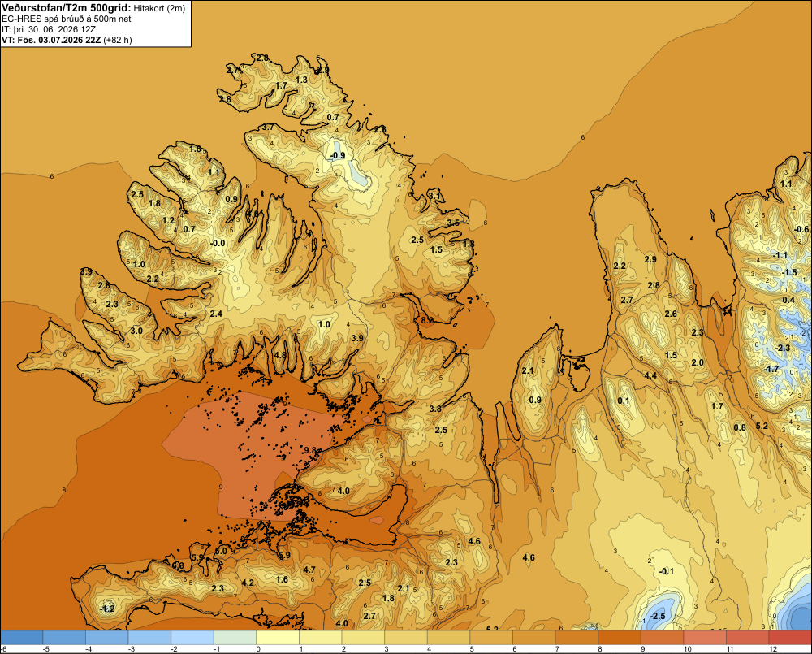Screen dimensions: 812x654
Task: Click the legend scale label -4
Action: point(88,649)
